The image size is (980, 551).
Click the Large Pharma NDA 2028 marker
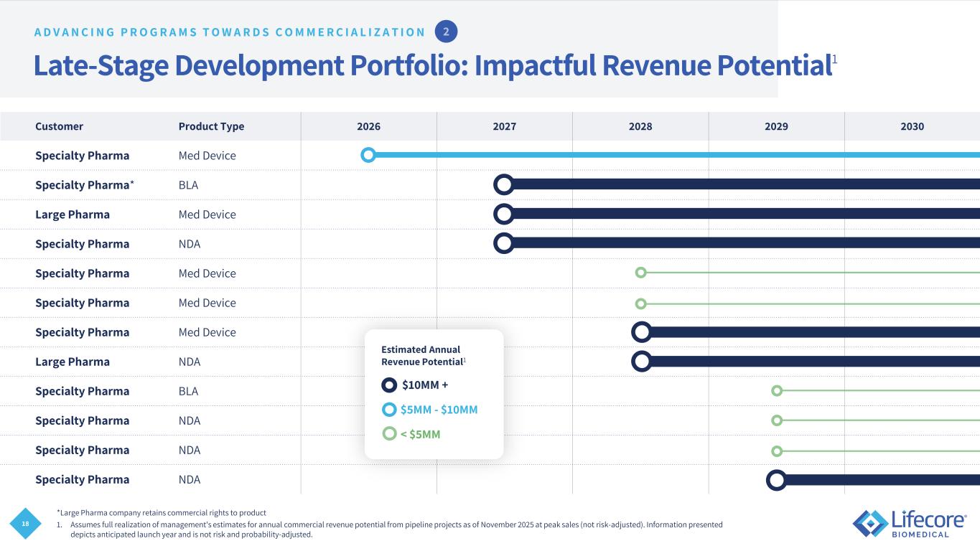(641, 362)
